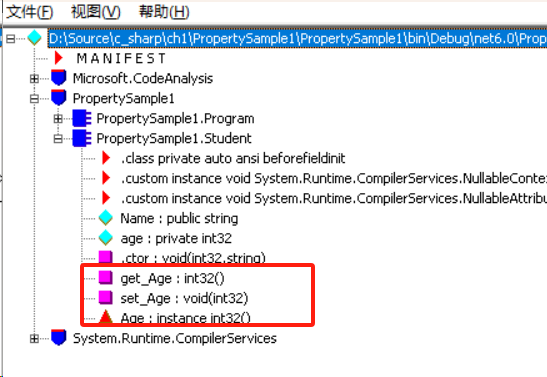This screenshot has height=377, width=547.
Task: Expand the PropertySample1.Program class node
Action: [x=58, y=119]
